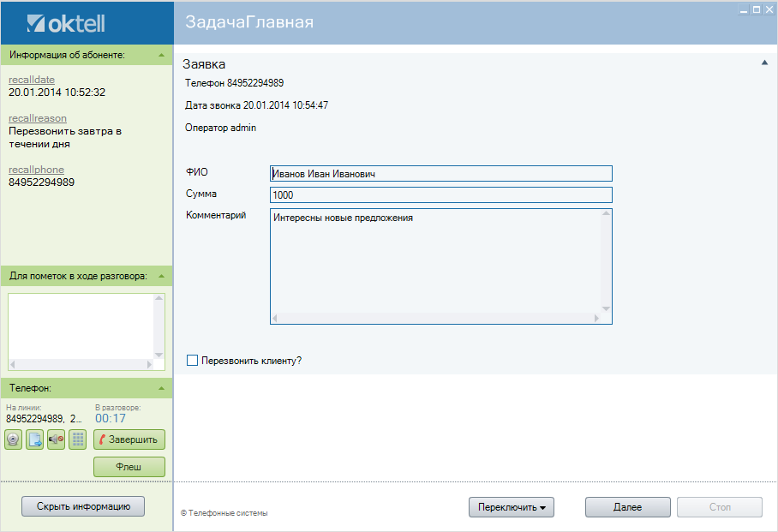778x532 pixels.
Task: Click the recalldate link
Action: click(x=32, y=79)
